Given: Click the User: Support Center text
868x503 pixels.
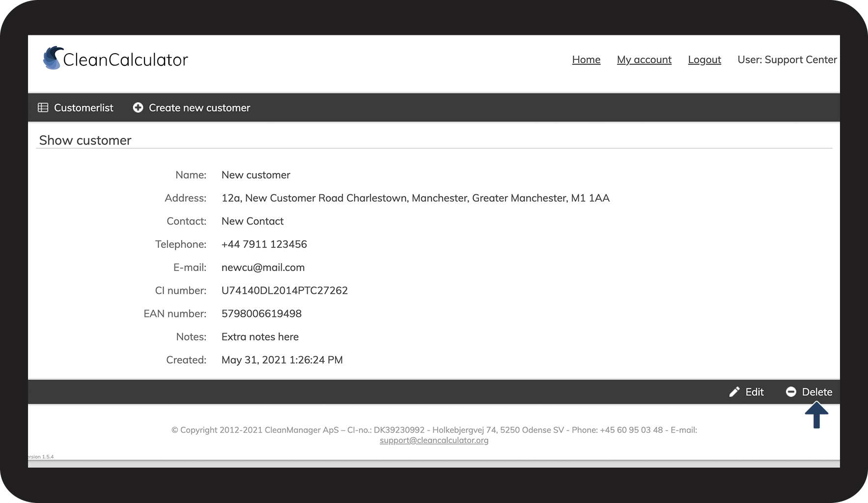Looking at the screenshot, I should pyautogui.click(x=787, y=59).
